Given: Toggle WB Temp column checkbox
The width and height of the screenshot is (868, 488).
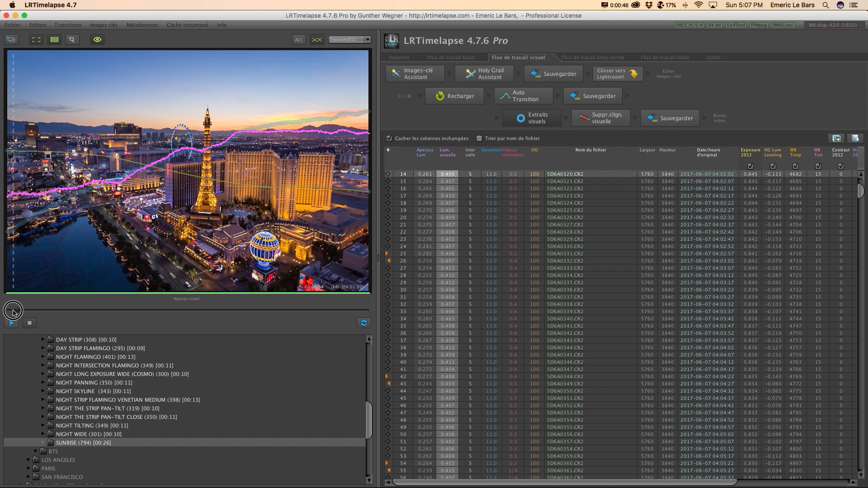Looking at the screenshot, I should point(796,166).
